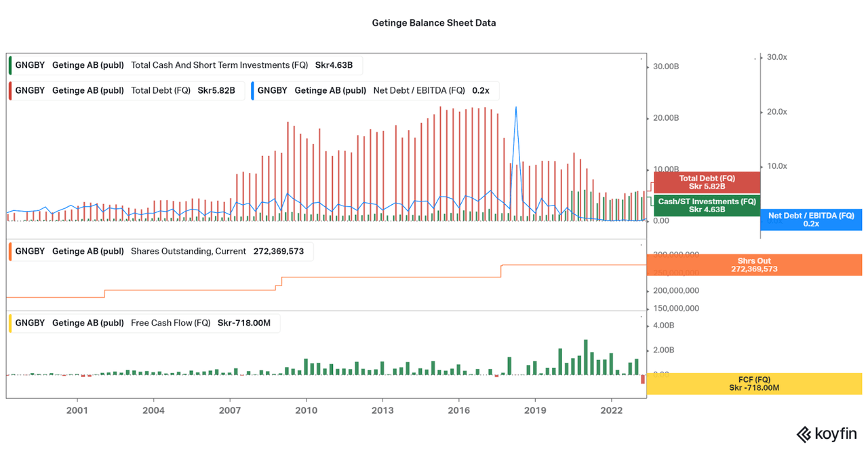
Task: Click the blue marker beside Net Debt / EBITDA legend
Action: (253, 91)
